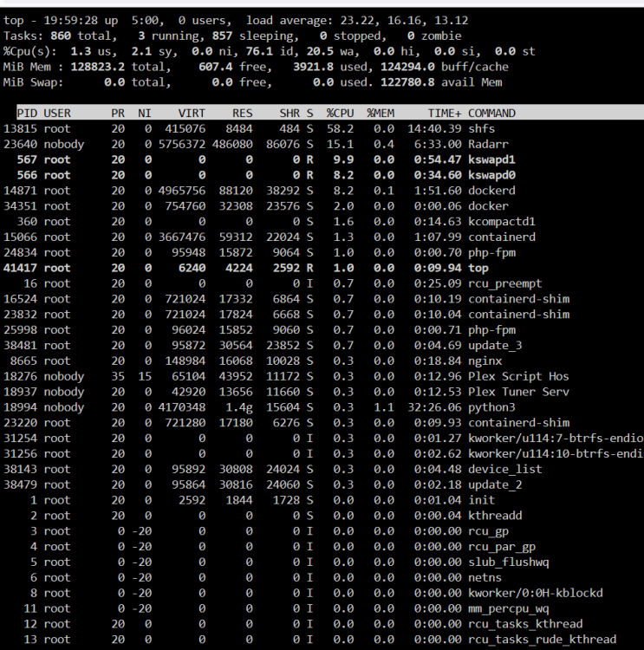The image size is (644, 650).
Task: Click the slub_flushwq command
Action: coord(509,562)
